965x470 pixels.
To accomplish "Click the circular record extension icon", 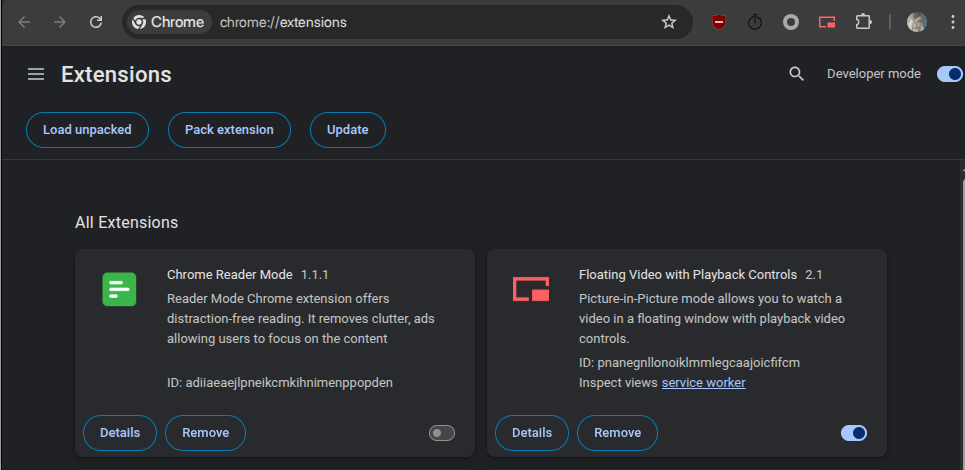I will click(791, 23).
